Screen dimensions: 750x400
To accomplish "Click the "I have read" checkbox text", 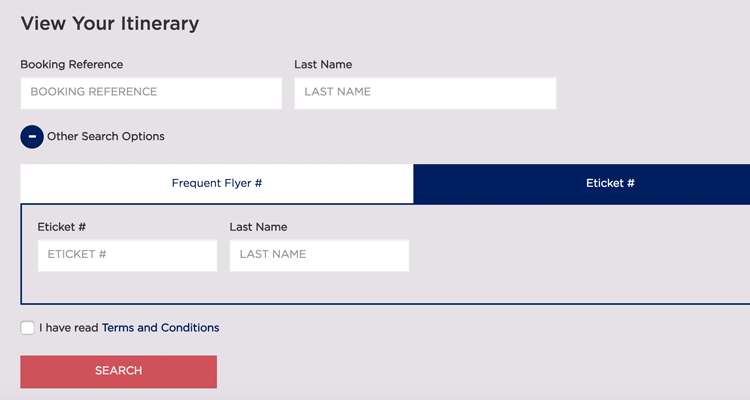I will pyautogui.click(x=69, y=328).
